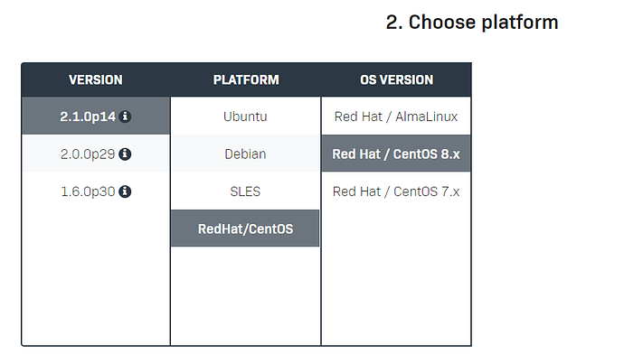
Task: Select Ubuntu as the platform
Action: 245,117
